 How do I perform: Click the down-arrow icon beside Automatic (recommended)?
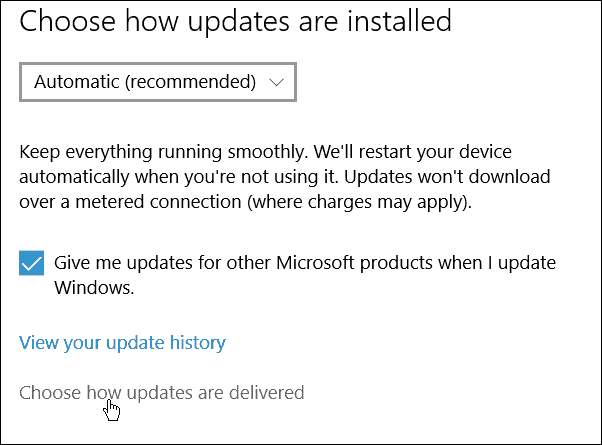[x=276, y=82]
